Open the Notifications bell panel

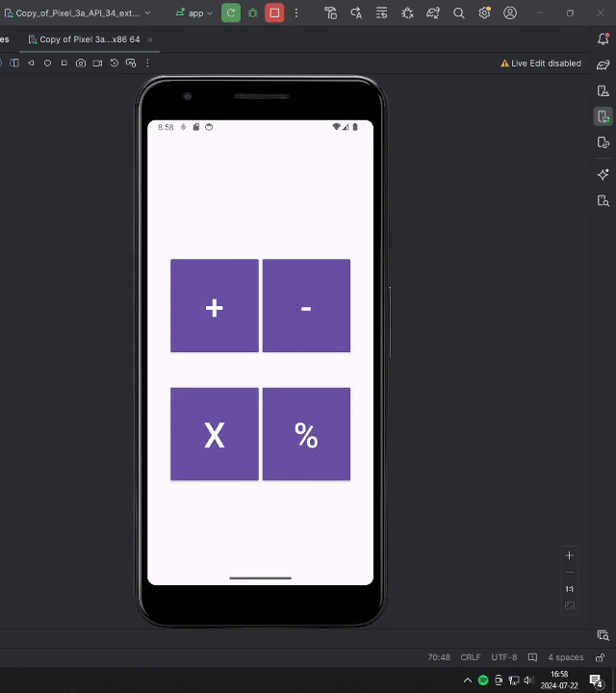pos(603,39)
